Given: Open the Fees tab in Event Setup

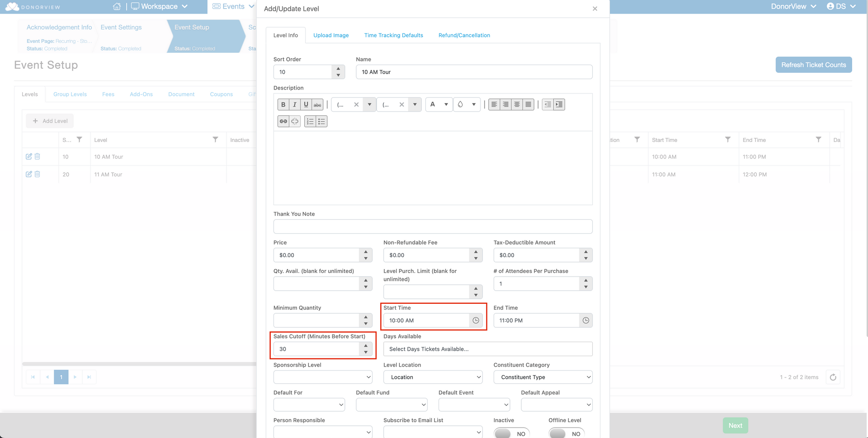Looking at the screenshot, I should coord(108,94).
